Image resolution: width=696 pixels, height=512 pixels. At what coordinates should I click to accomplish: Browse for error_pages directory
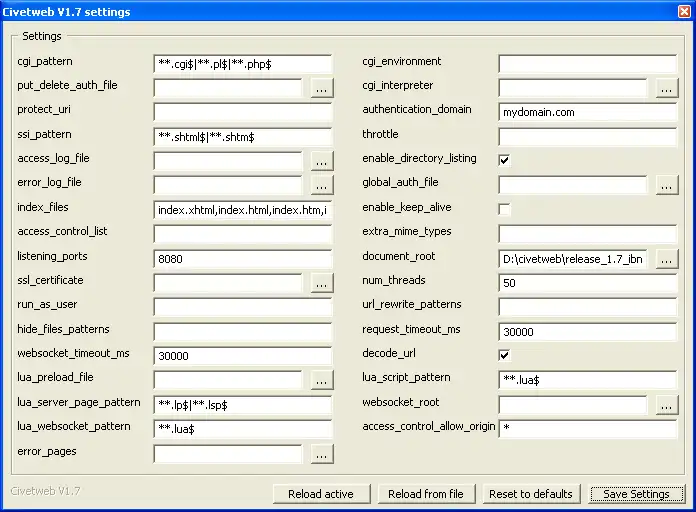(x=322, y=454)
